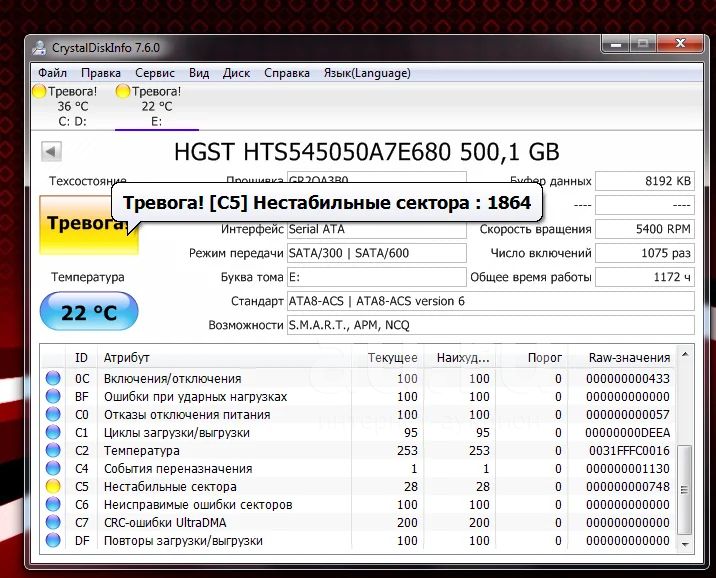Click raw value 000000001130
Screen dimensions: 716x578
pyautogui.click(x=628, y=468)
